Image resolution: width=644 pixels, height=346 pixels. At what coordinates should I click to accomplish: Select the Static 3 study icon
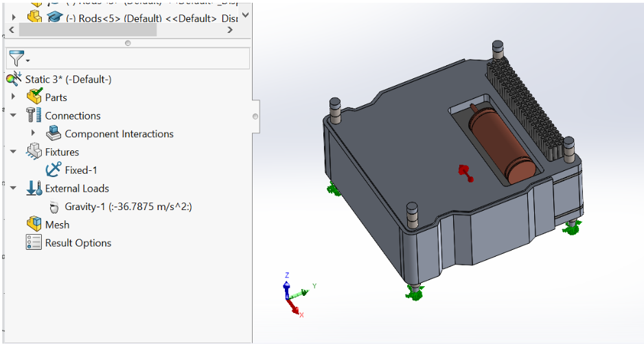(x=14, y=79)
